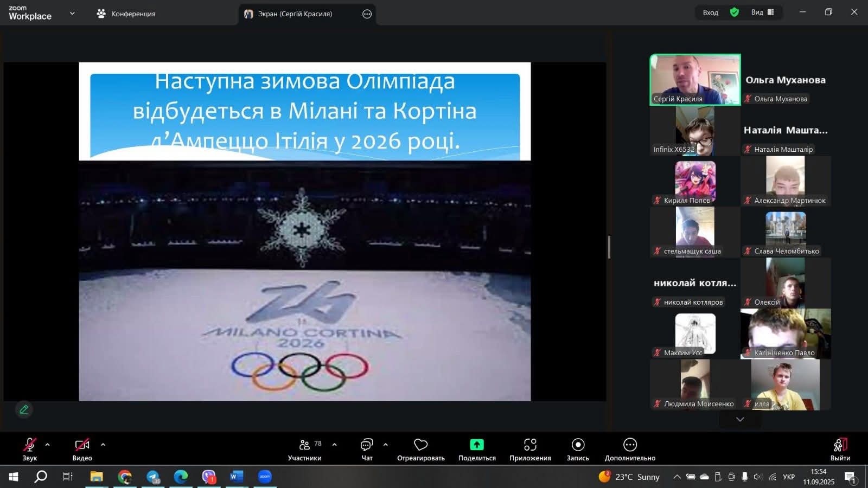
Task: Select Максим Усс participant tile
Action: [x=695, y=334]
